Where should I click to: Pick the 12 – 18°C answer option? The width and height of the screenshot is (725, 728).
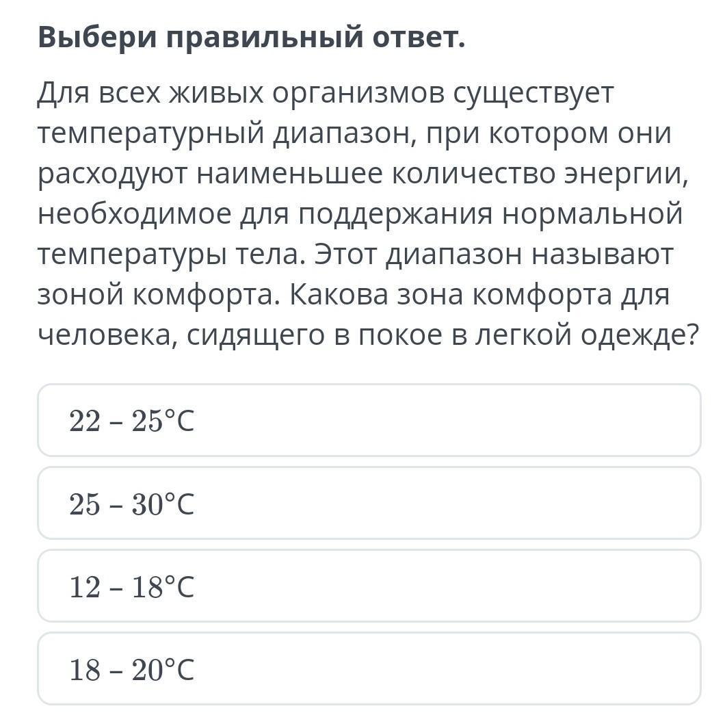pos(369,586)
